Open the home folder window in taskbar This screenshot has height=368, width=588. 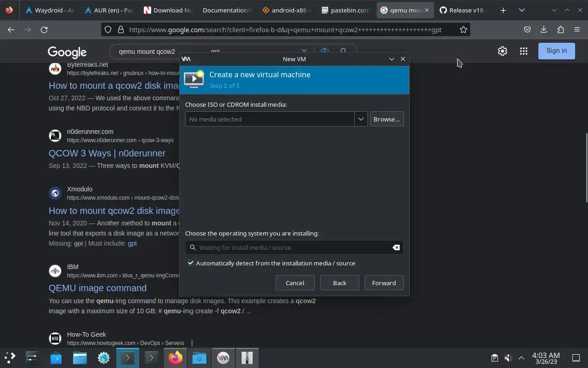tap(199, 357)
